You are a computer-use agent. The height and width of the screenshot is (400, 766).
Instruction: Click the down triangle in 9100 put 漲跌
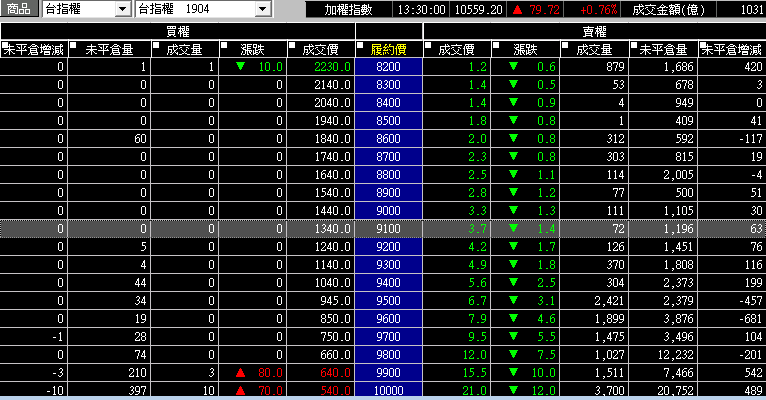point(513,228)
